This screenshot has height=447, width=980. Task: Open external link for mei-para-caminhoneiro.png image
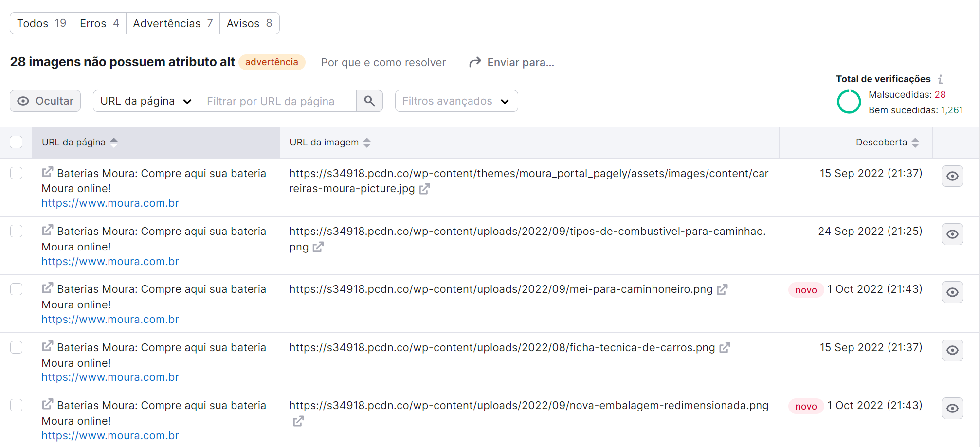pyautogui.click(x=723, y=289)
